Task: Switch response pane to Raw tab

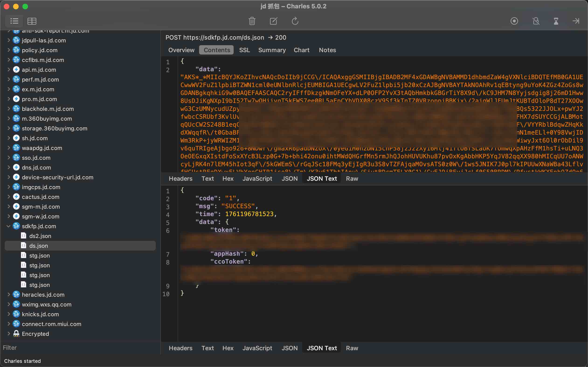Action: 352,348
